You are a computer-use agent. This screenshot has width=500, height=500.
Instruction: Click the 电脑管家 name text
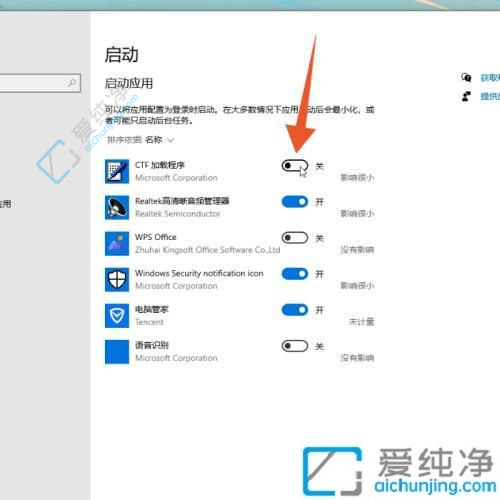[x=152, y=309]
